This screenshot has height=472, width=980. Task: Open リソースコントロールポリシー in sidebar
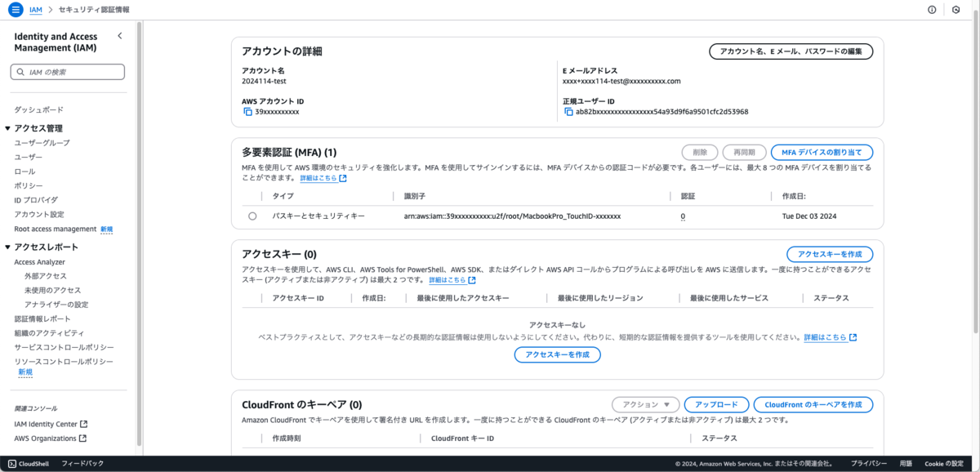click(64, 362)
